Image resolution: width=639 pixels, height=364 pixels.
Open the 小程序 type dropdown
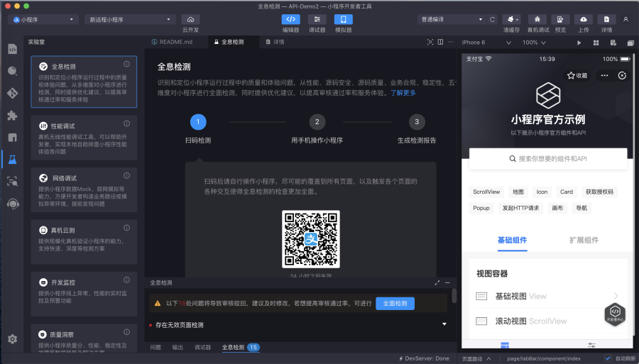click(43, 20)
